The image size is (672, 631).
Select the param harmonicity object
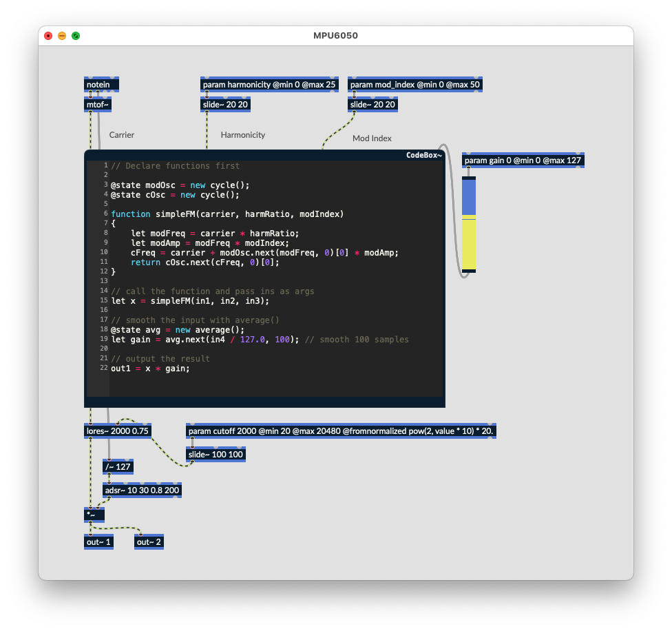pos(270,85)
